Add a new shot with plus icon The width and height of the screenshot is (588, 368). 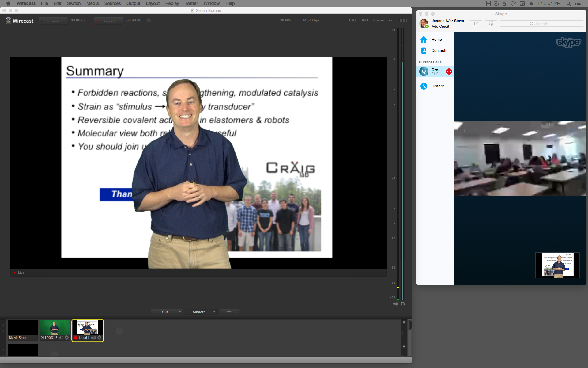tap(119, 331)
